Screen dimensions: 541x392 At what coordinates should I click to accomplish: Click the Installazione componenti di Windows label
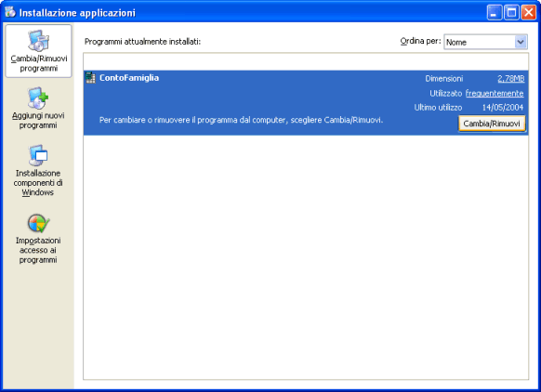click(x=38, y=183)
